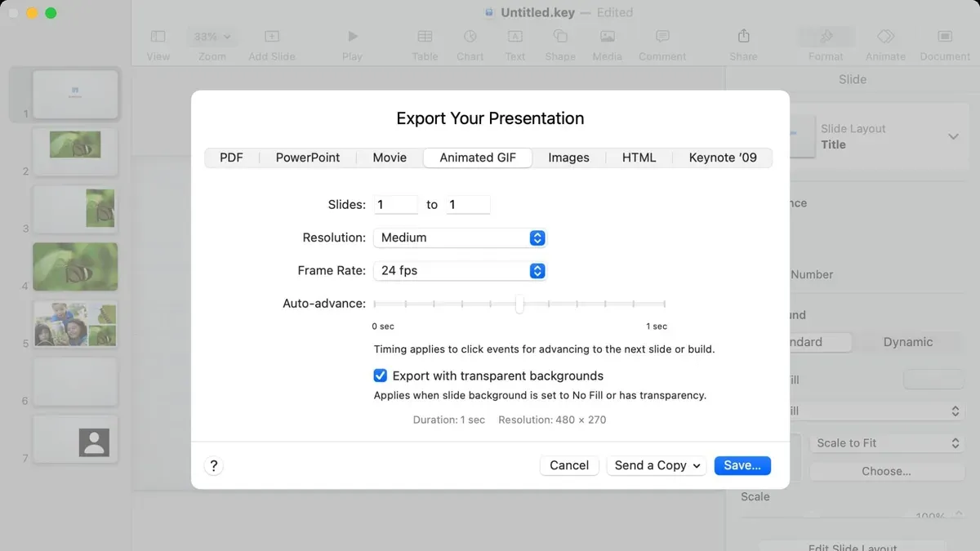980x551 pixels.
Task: Click the Slides ending number field
Action: pyautogui.click(x=468, y=205)
